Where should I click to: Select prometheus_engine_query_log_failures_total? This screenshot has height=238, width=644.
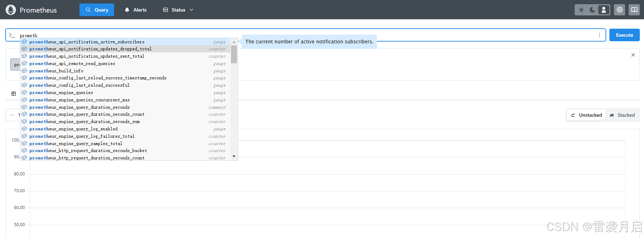[125, 136]
